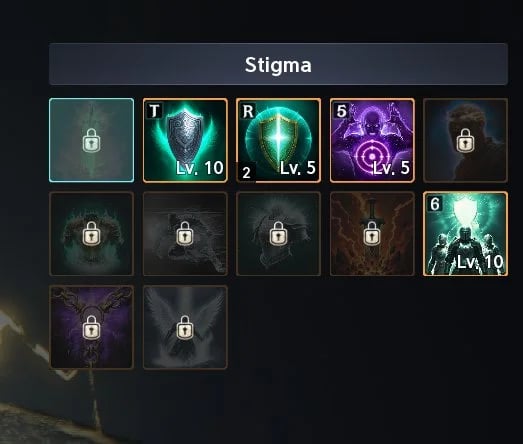Open the locked man silhouette stigma
The height and width of the screenshot is (444, 523).
(465, 140)
